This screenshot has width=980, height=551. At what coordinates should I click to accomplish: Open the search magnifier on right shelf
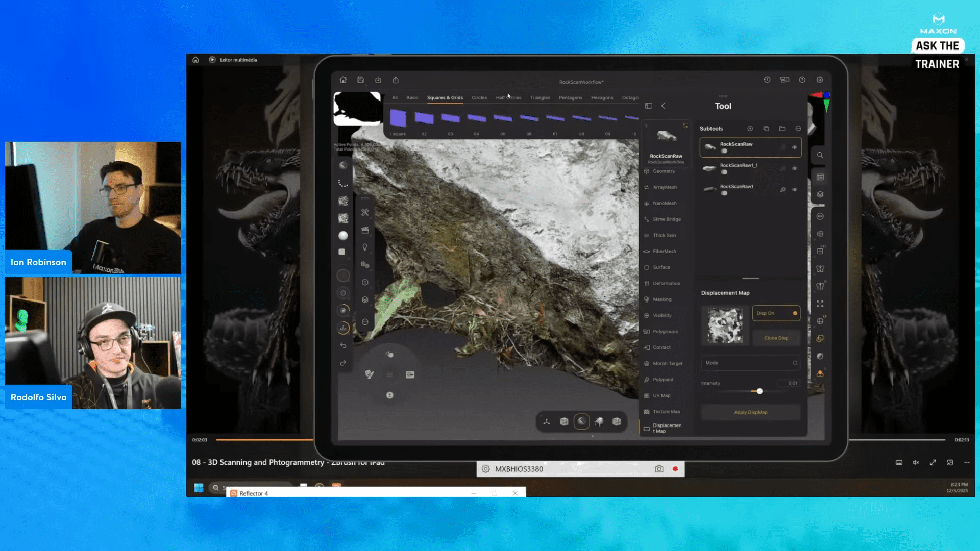(820, 155)
